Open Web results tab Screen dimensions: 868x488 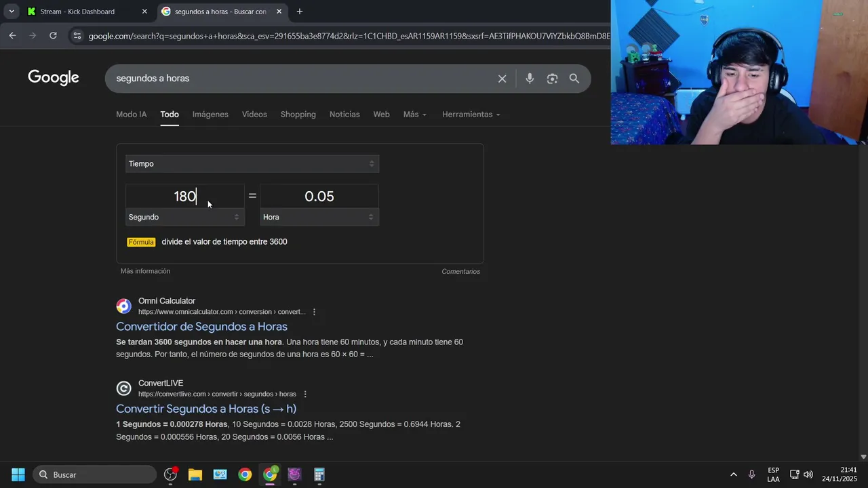pyautogui.click(x=381, y=115)
